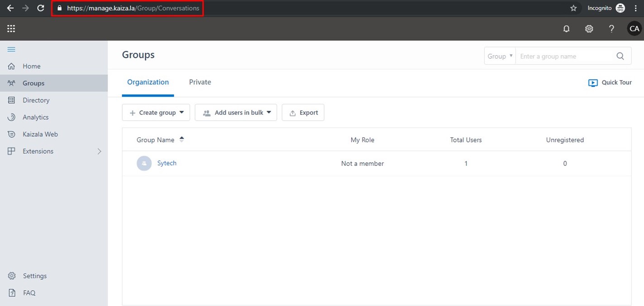The image size is (644, 306).
Task: Open the app launcher grid icon
Action: point(11,29)
